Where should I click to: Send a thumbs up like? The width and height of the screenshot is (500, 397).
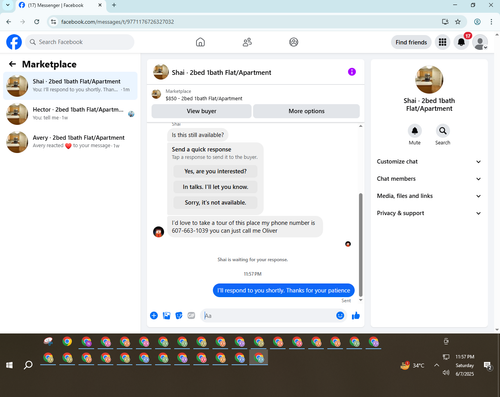pos(356,315)
